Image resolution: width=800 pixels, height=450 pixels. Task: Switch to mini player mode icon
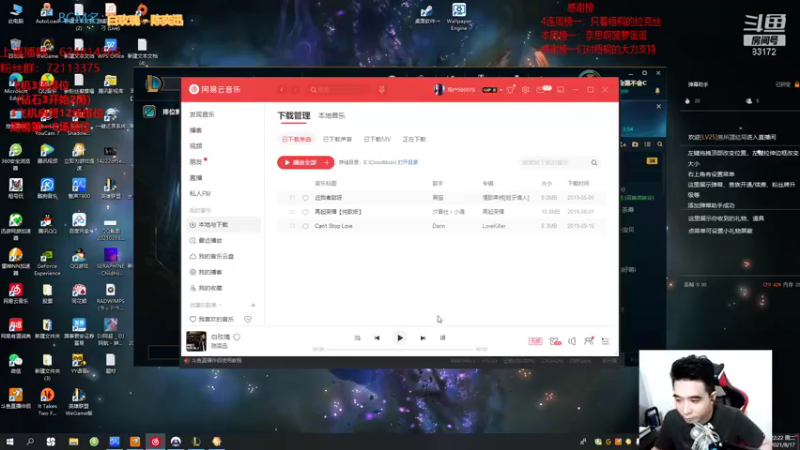click(561, 90)
